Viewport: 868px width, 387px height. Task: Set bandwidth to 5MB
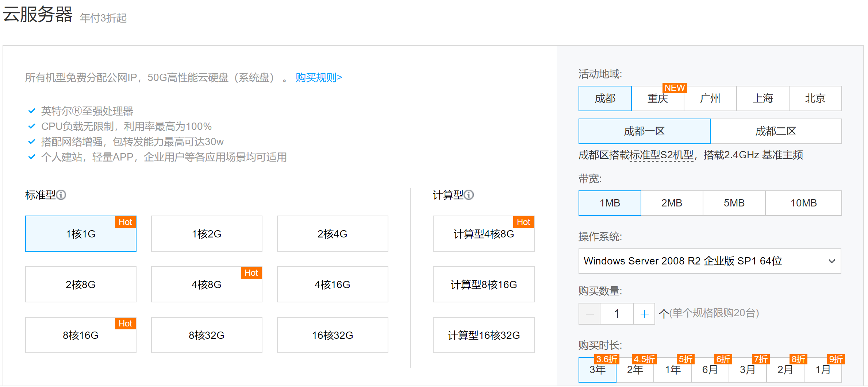(x=734, y=203)
